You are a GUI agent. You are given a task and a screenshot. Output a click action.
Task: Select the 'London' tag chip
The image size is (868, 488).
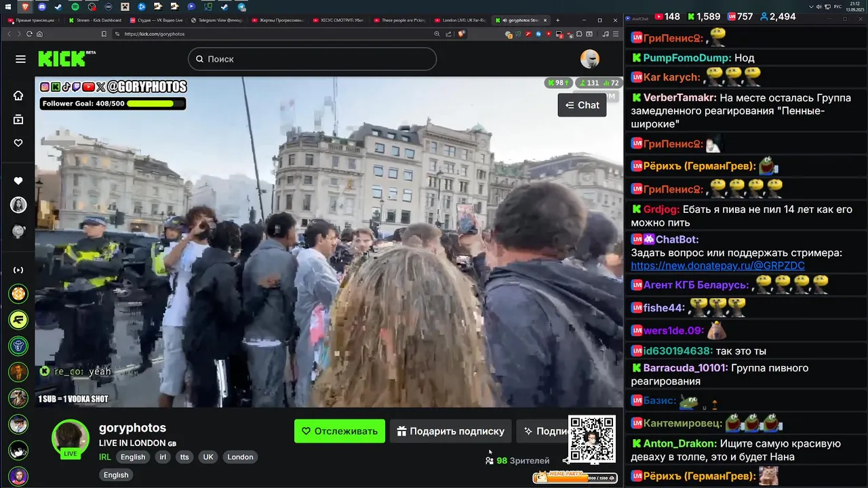pos(240,457)
